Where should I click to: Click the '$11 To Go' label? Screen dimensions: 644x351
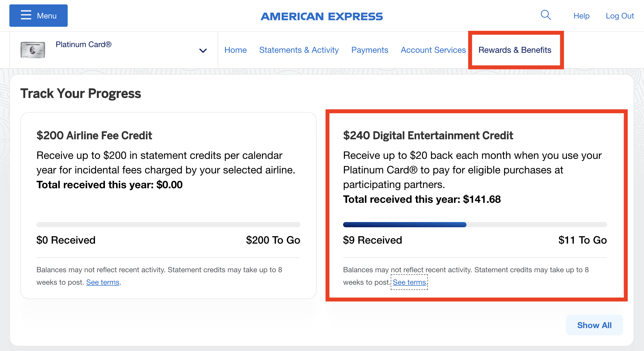click(583, 240)
